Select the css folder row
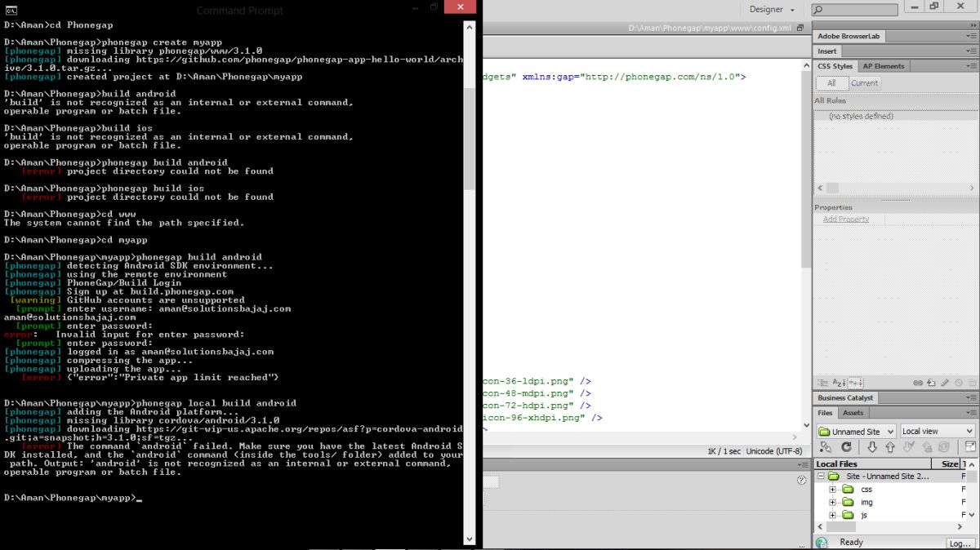This screenshot has height=550, width=980. click(x=890, y=490)
